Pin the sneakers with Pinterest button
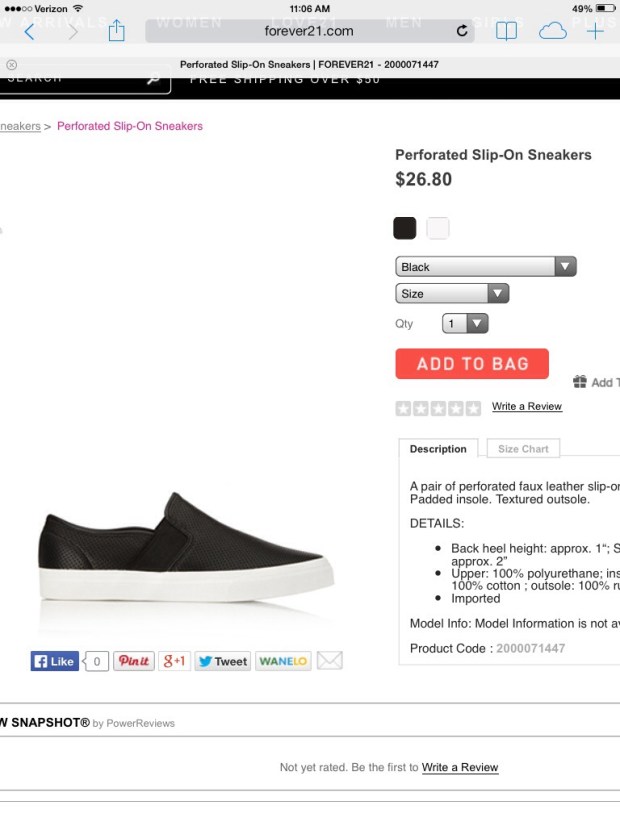The image size is (620, 826). pyautogui.click(x=134, y=661)
